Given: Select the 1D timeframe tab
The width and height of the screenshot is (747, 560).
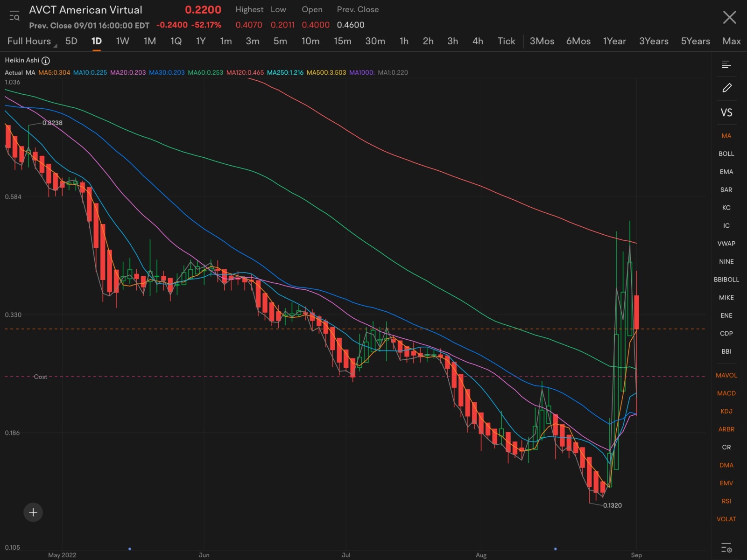Looking at the screenshot, I should coord(96,41).
